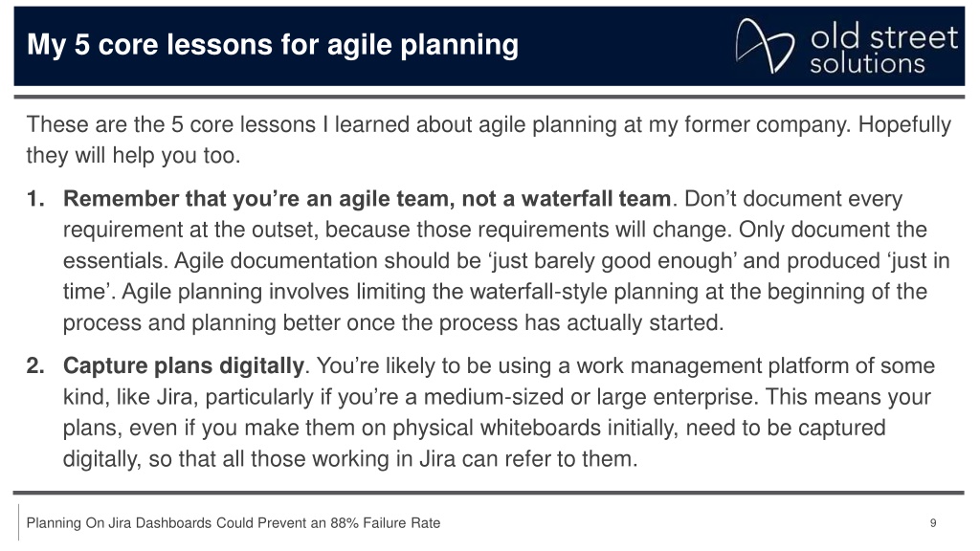Image resolution: width=980 pixels, height=551 pixels.
Task: Select list number 1 marker
Action: coord(35,199)
